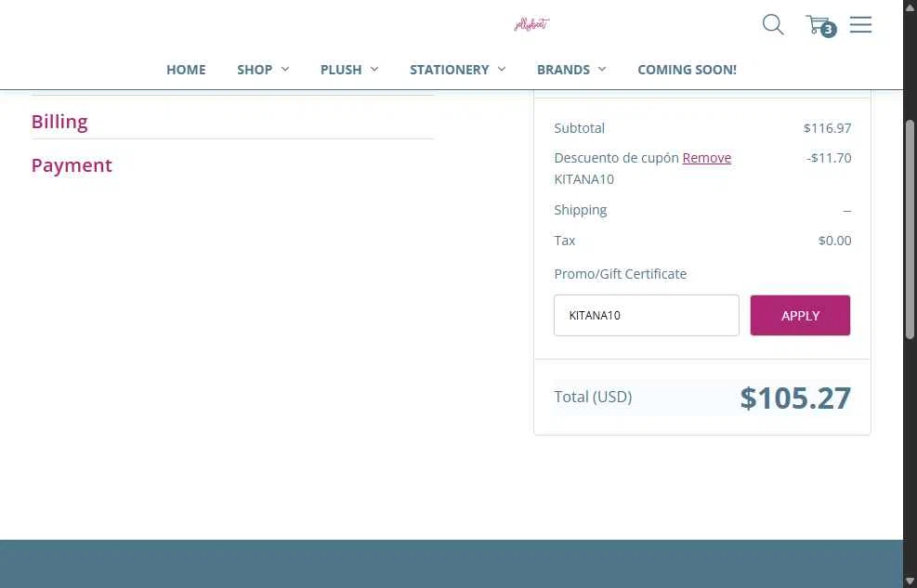Viewport: 917px width, 588px height.
Task: Expand the BRANDS dropdown chevron
Action: [602, 69]
